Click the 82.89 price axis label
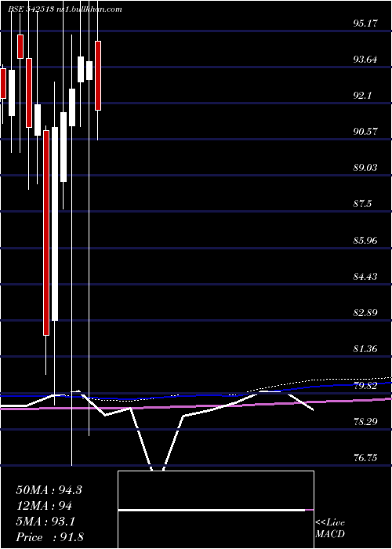Viewport: 392px width, 549px height. pyautogui.click(x=366, y=313)
